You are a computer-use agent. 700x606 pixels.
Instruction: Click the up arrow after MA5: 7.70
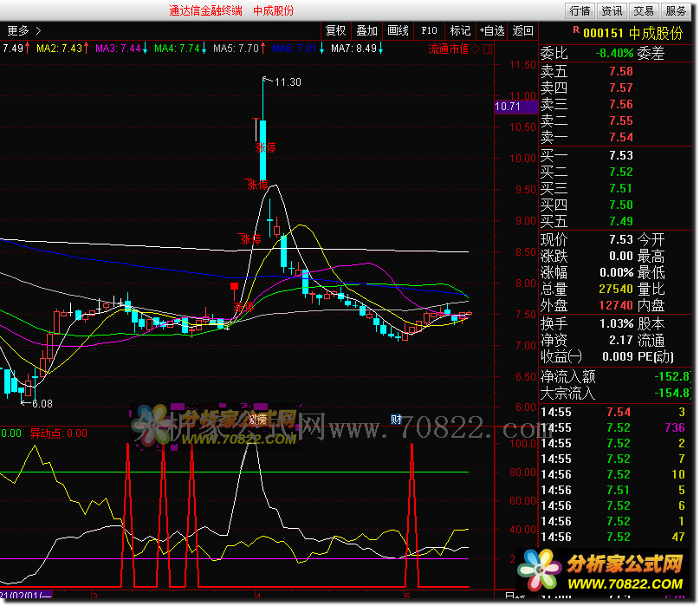263,49
